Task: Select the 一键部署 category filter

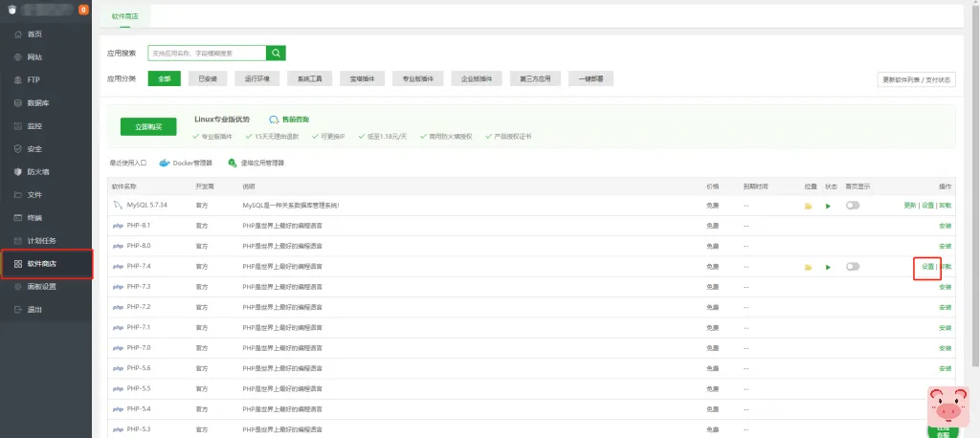Action: click(590, 78)
